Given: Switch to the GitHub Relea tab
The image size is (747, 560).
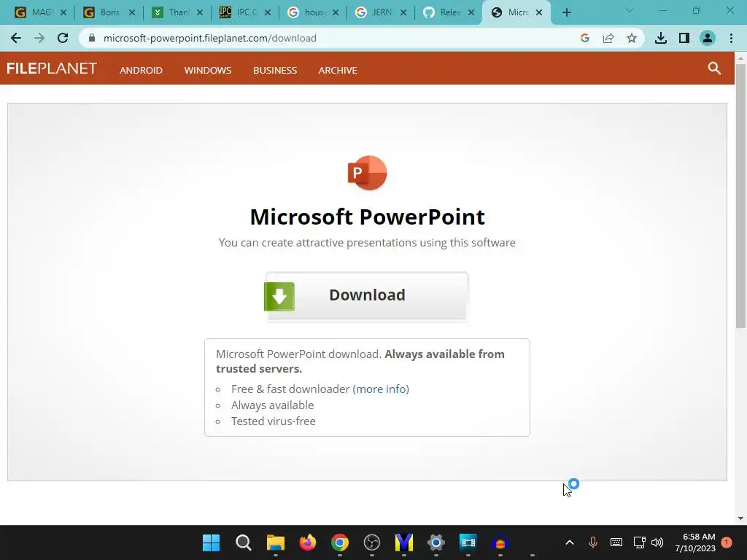Looking at the screenshot, I should [449, 12].
